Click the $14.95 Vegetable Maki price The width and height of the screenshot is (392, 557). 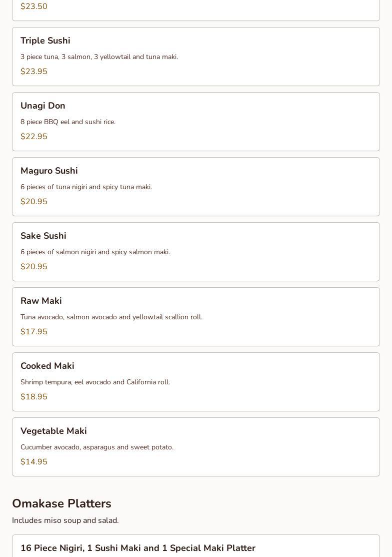click(34, 462)
